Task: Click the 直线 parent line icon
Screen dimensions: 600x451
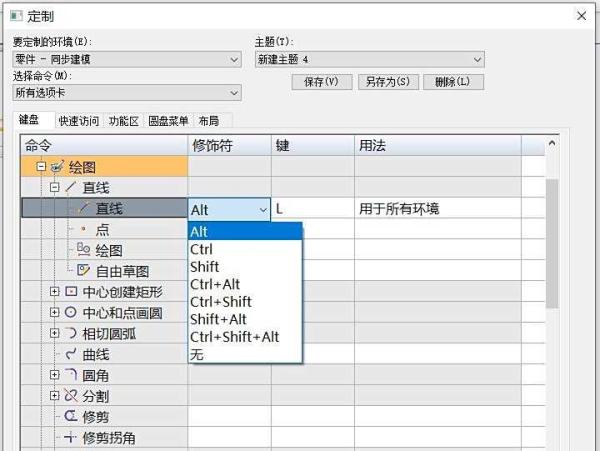Action: pos(71,187)
